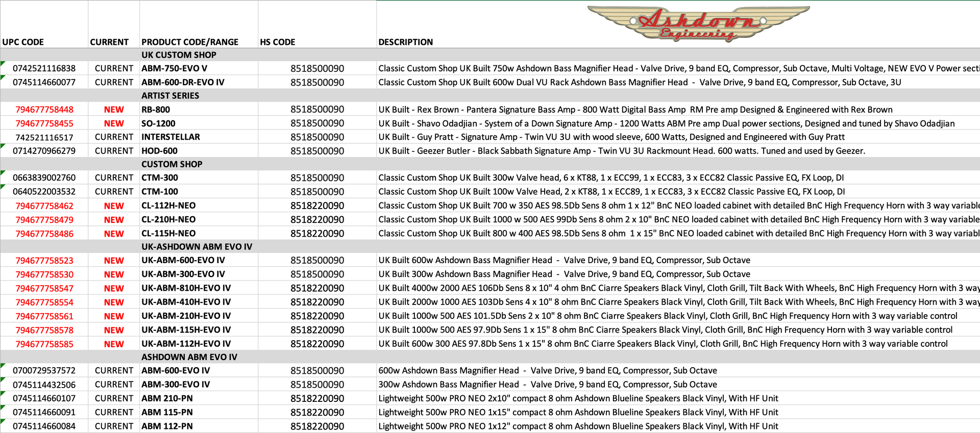This screenshot has width=980, height=433.
Task: Select the INTERSTELLAR product cell
Action: (170, 137)
